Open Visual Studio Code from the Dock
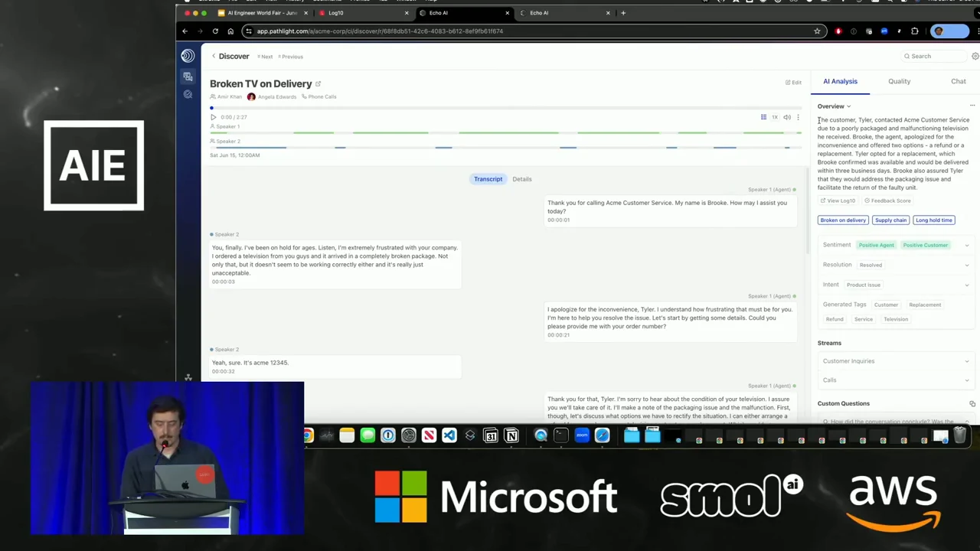This screenshot has width=980, height=551. click(x=449, y=436)
